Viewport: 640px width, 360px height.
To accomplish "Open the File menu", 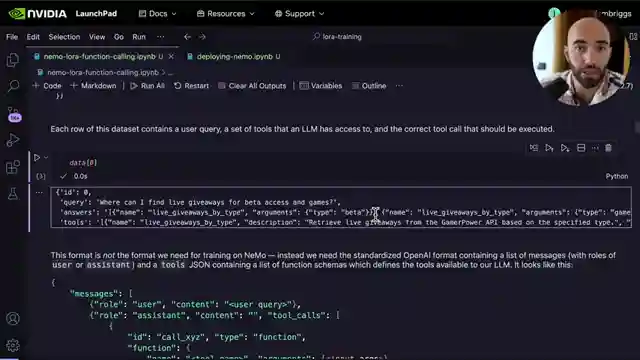I will pyautogui.click(x=12, y=37).
